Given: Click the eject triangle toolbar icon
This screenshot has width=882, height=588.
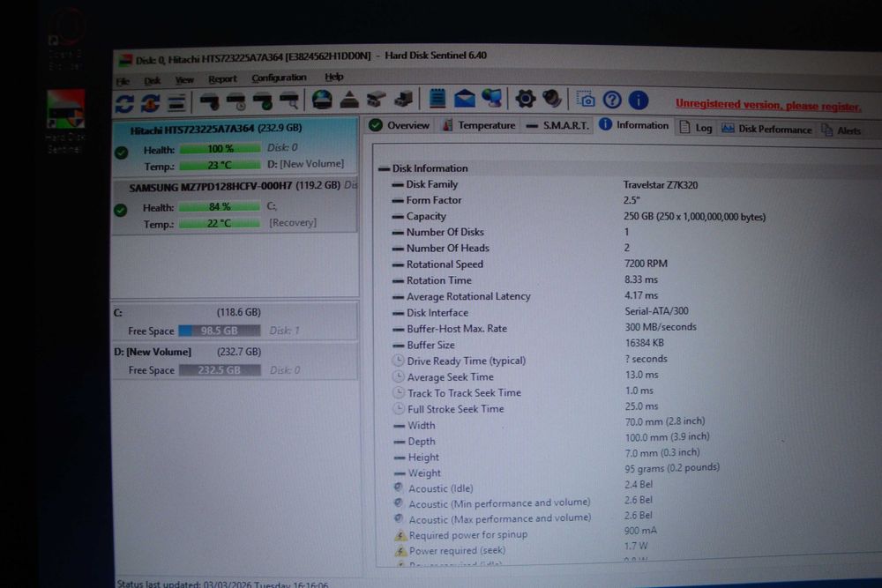Looking at the screenshot, I should click(349, 100).
